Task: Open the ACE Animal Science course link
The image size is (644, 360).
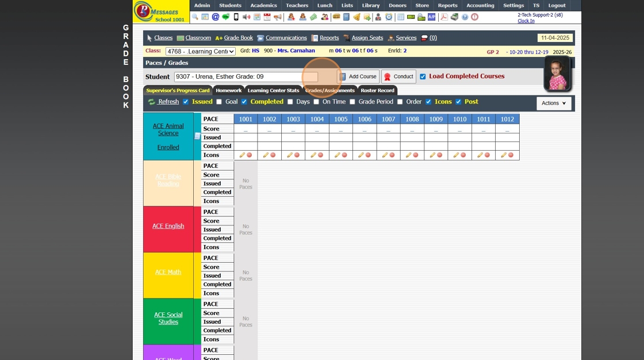Action: click(168, 129)
